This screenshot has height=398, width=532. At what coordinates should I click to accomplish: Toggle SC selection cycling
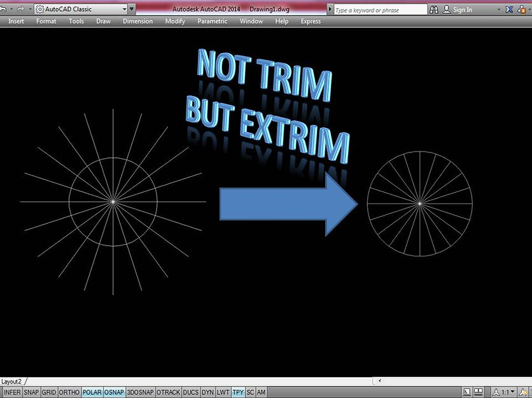pos(250,392)
